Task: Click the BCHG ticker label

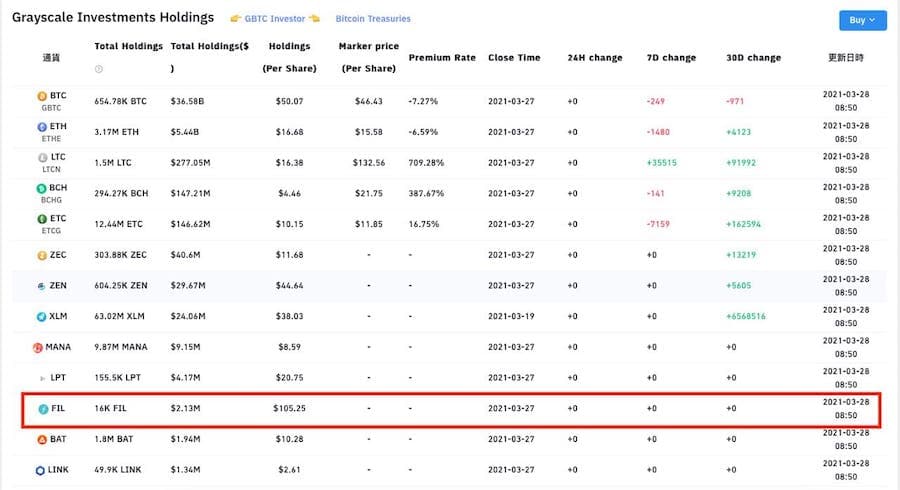Action: point(51,200)
